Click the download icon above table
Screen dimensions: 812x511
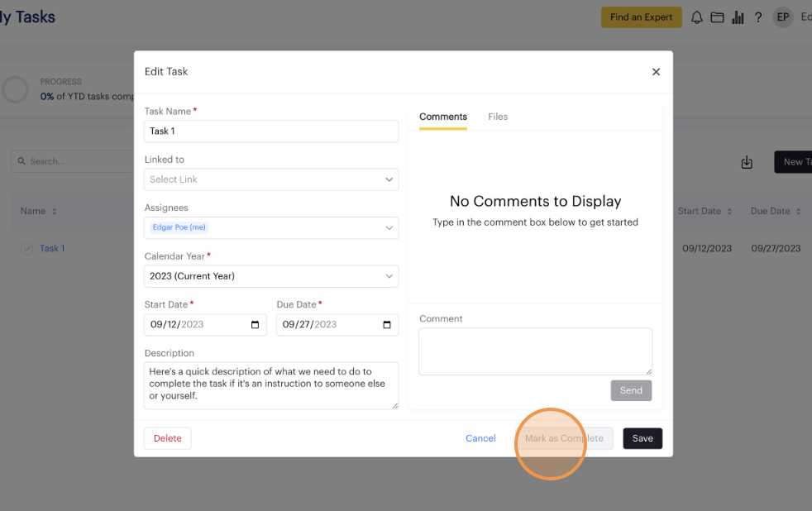pos(747,162)
